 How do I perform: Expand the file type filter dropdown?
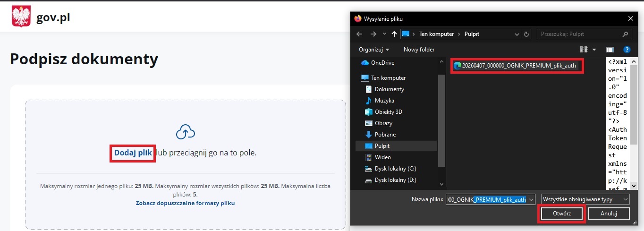click(x=585, y=199)
